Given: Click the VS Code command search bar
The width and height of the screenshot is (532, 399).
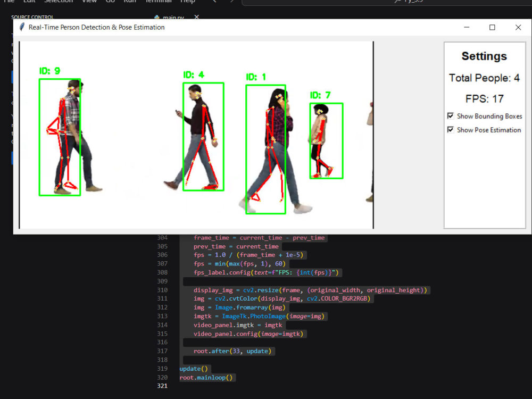Looking at the screenshot, I should coord(387,2).
